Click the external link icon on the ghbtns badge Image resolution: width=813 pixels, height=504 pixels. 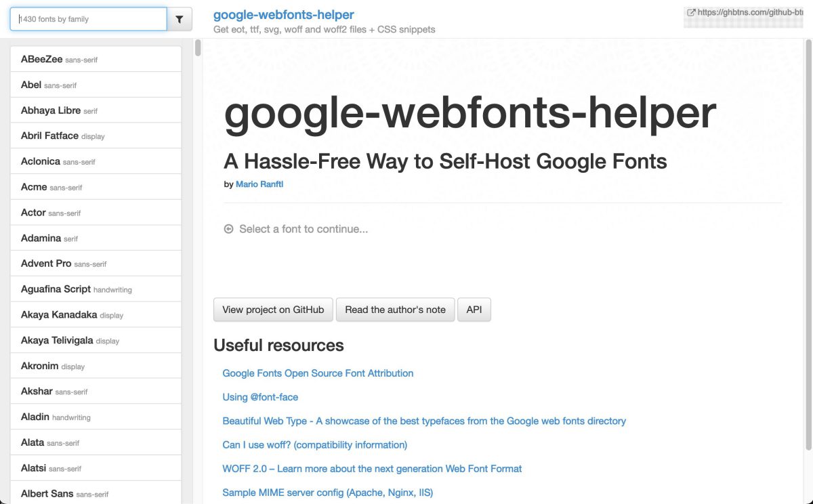690,12
